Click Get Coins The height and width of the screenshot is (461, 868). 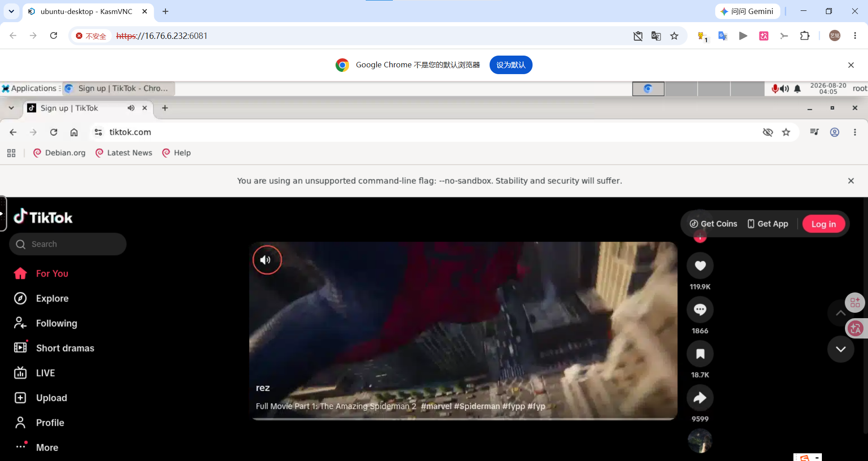(713, 224)
